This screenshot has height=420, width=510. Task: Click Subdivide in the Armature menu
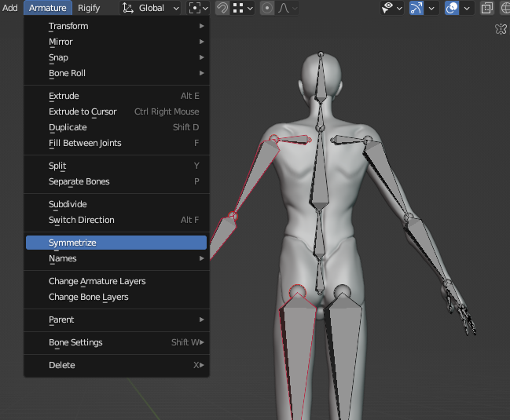(x=68, y=204)
